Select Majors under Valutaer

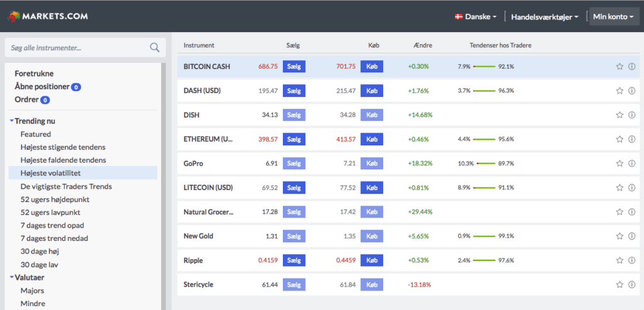[32, 291]
